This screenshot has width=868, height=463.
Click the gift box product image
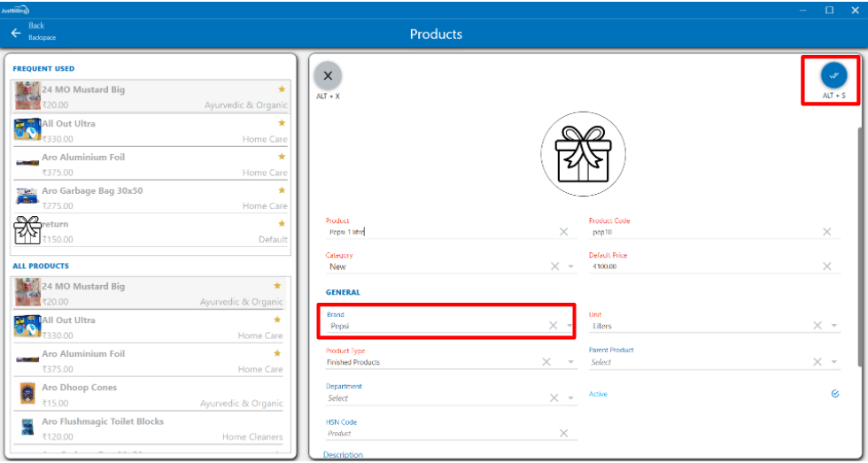coord(583,154)
